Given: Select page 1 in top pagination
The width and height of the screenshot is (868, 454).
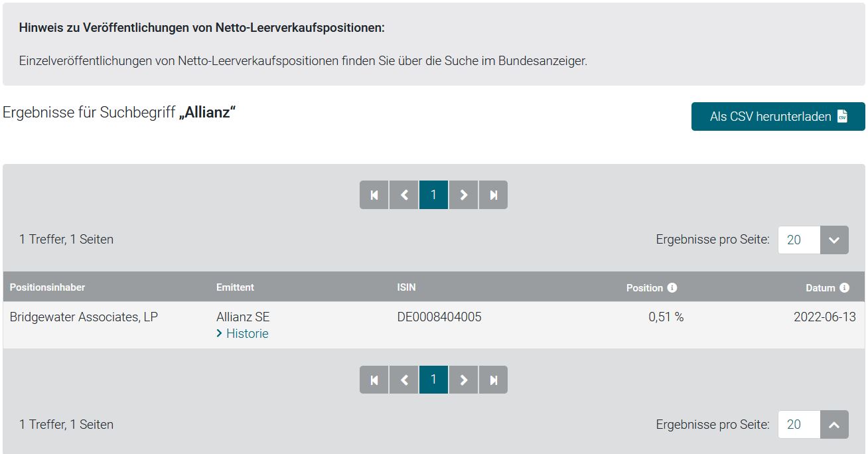Looking at the screenshot, I should (433, 195).
